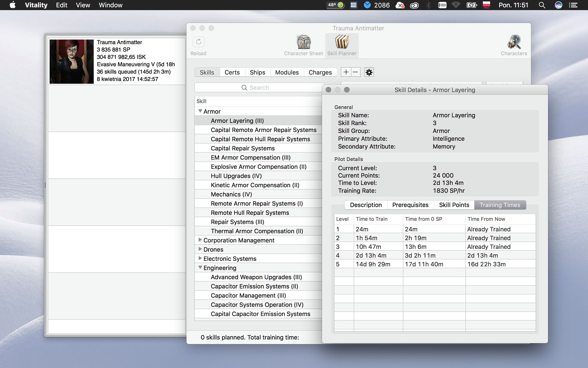Click the Reload toolbar icon

pyautogui.click(x=199, y=42)
